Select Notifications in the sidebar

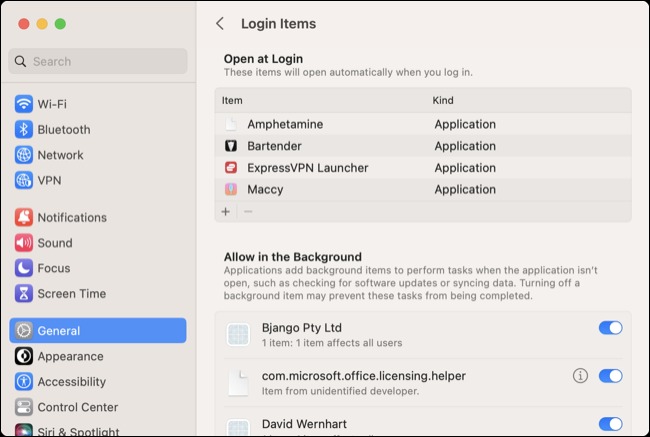point(98,217)
